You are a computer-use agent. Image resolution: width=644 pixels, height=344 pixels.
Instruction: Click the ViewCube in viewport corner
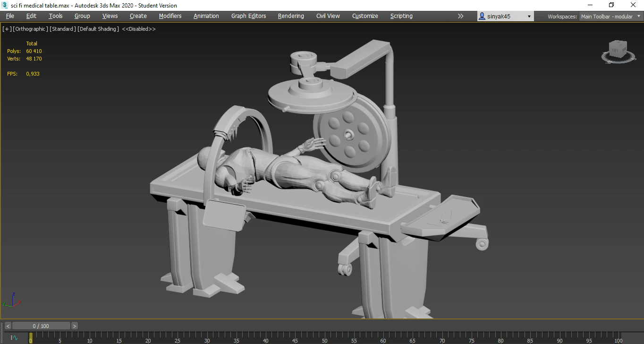tap(618, 51)
